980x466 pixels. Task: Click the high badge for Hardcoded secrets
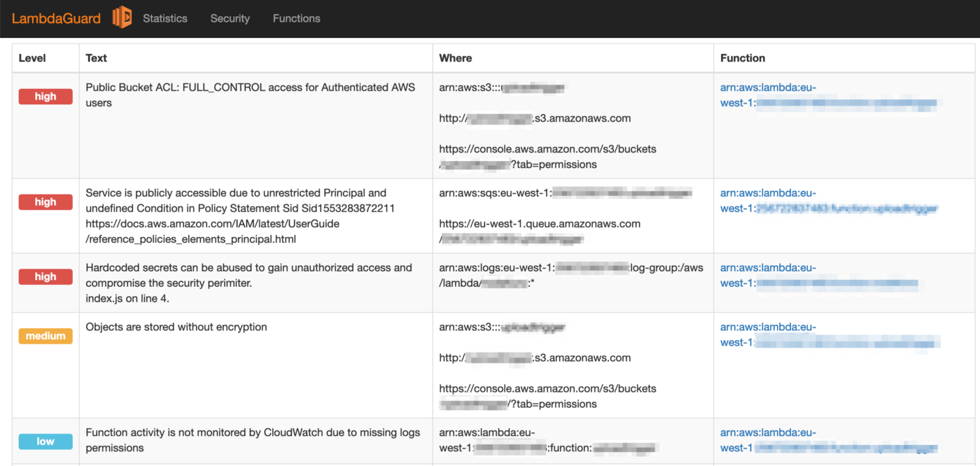(x=45, y=277)
